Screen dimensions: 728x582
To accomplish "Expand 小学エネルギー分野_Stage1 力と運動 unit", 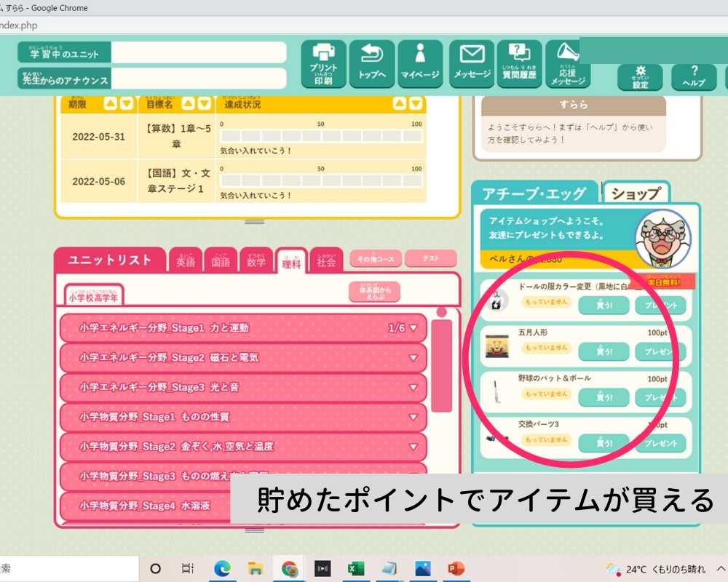I will click(243, 328).
